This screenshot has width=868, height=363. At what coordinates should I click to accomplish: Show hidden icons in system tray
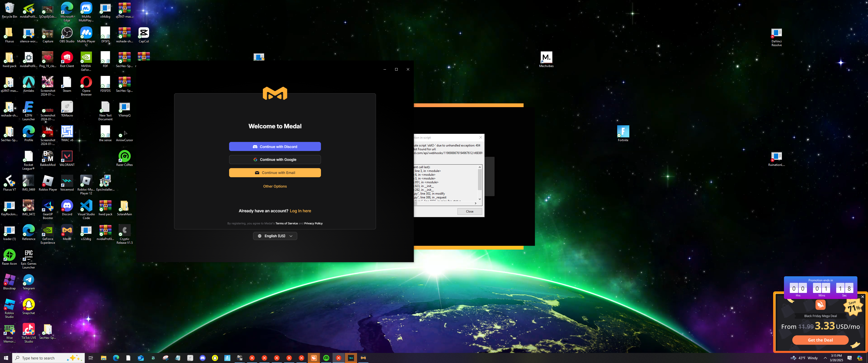coord(825,358)
